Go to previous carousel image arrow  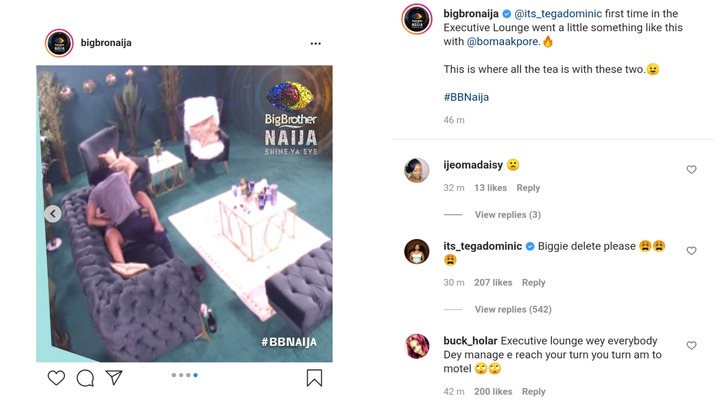click(53, 214)
